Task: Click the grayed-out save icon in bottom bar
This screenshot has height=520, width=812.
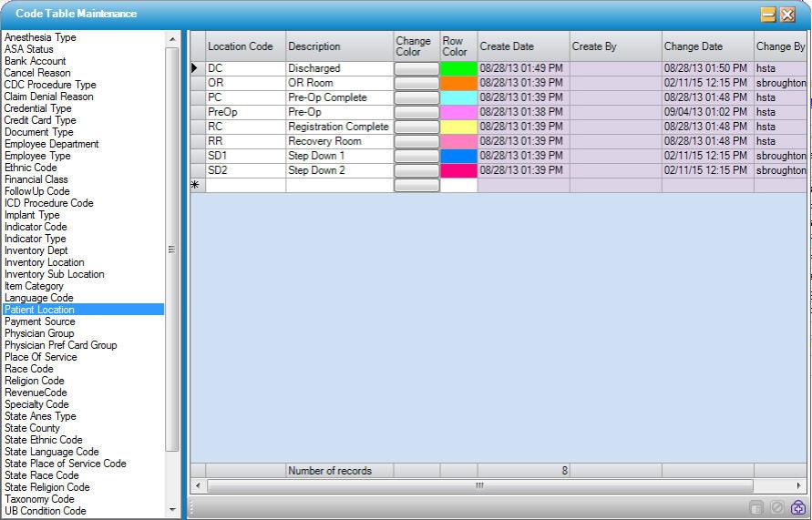Action: 755,508
